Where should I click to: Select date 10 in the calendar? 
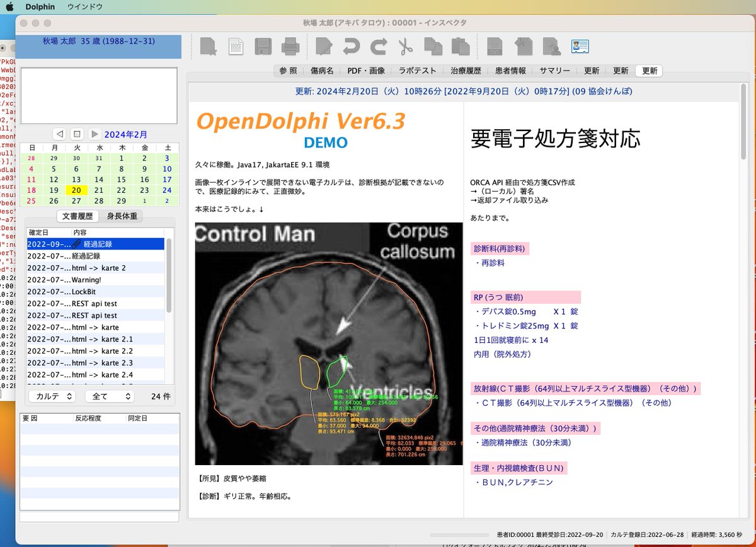pos(167,169)
